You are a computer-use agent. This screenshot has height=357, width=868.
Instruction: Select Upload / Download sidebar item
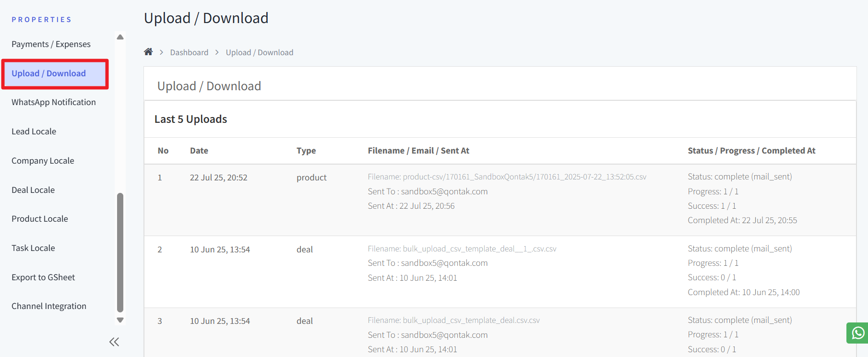pyautogui.click(x=49, y=73)
